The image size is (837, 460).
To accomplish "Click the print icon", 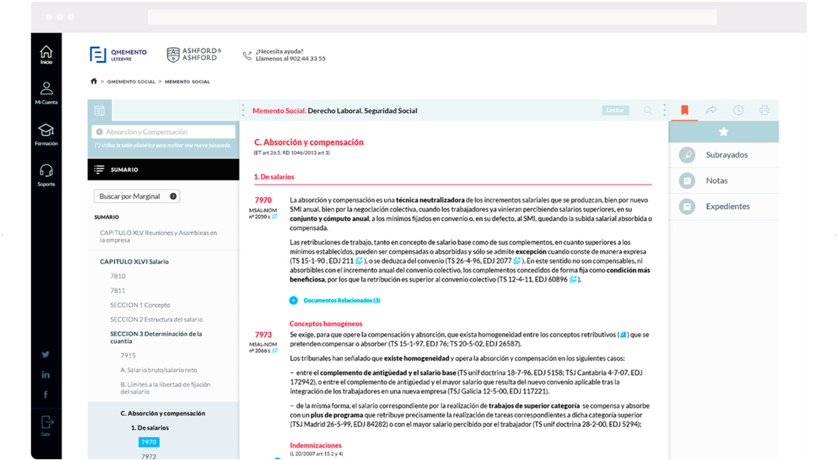I will pos(764,110).
